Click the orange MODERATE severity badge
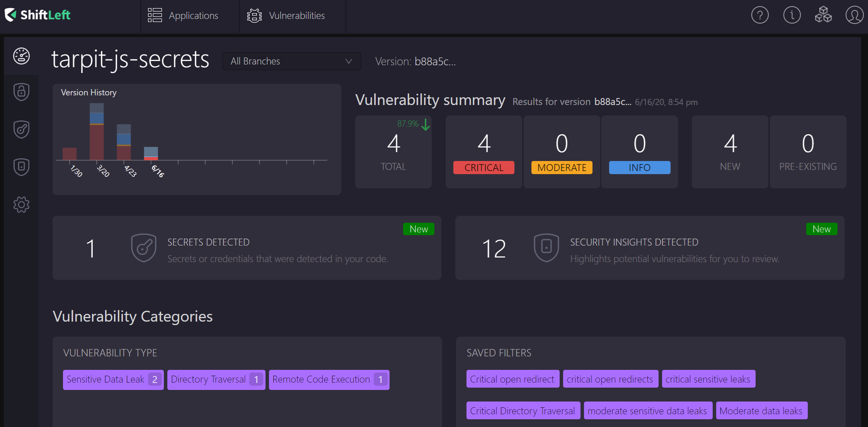This screenshot has width=868, height=427. pyautogui.click(x=562, y=168)
